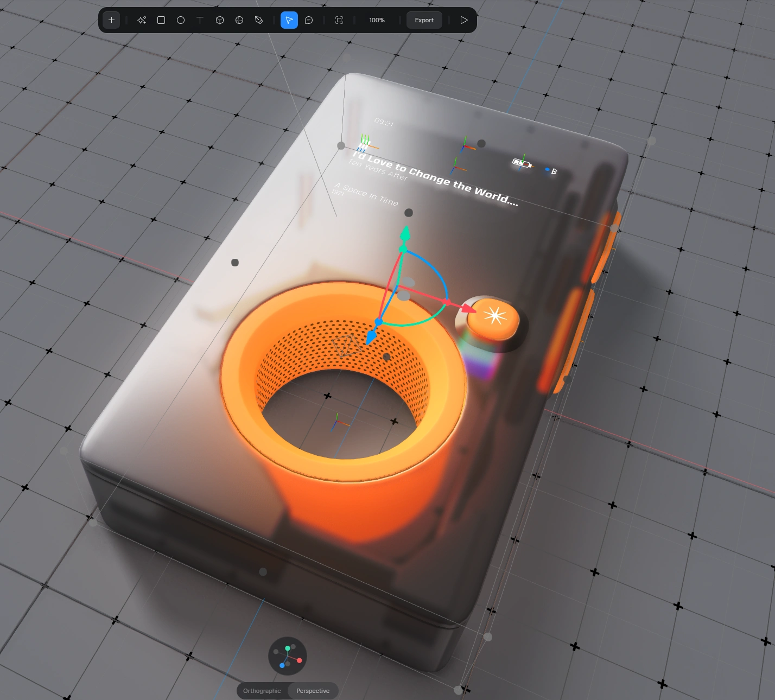
Task: Select the Rectangle shape tool
Action: coord(161,20)
